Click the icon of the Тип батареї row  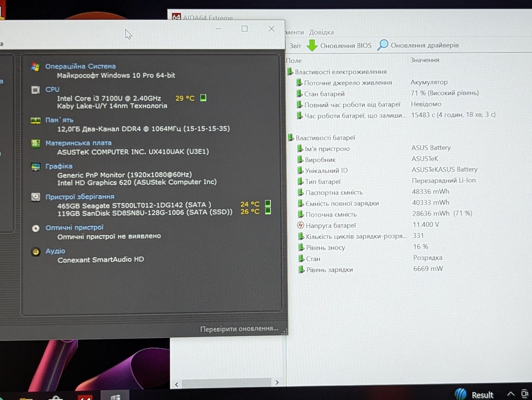[300, 181]
